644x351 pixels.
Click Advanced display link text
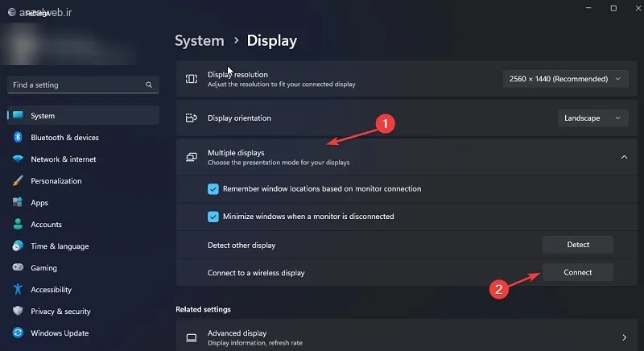tap(237, 333)
